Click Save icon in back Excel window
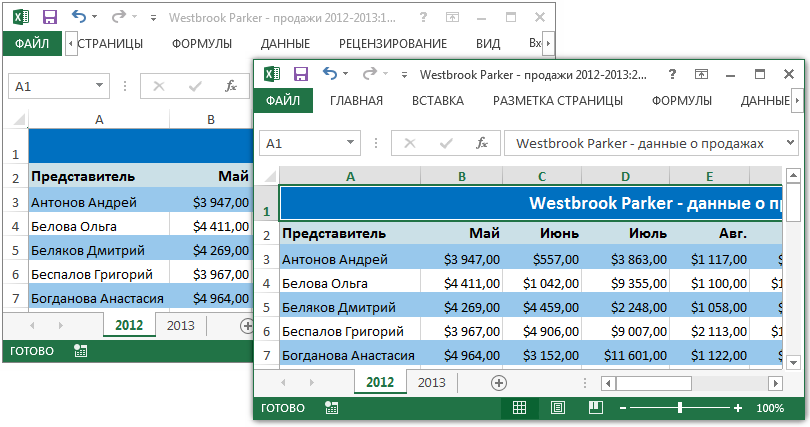 coord(50,18)
